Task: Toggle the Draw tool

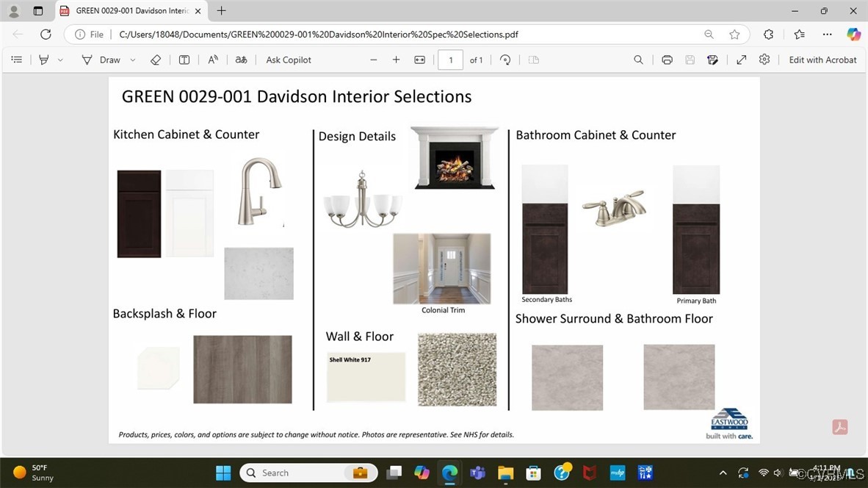Action: point(101,60)
